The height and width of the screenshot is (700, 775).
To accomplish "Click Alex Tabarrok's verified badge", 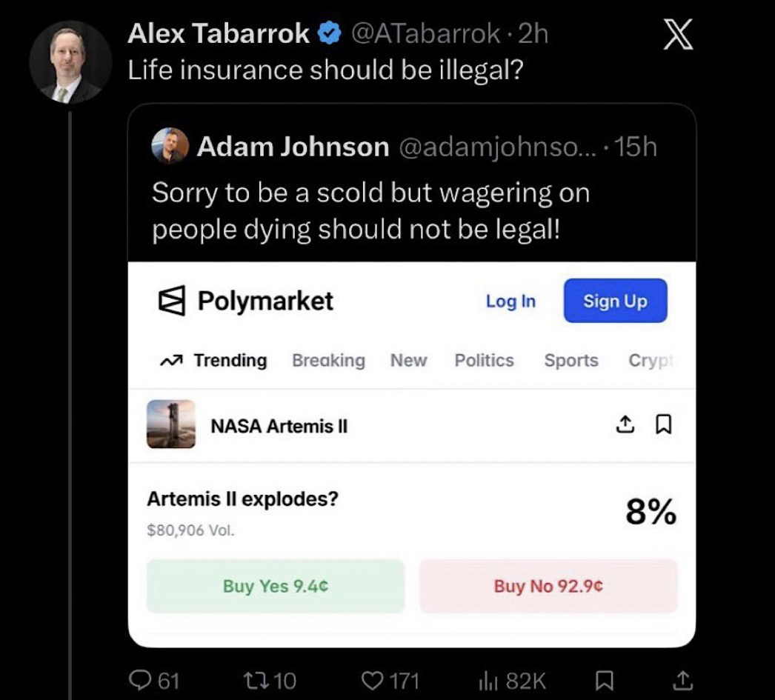I will tap(328, 34).
